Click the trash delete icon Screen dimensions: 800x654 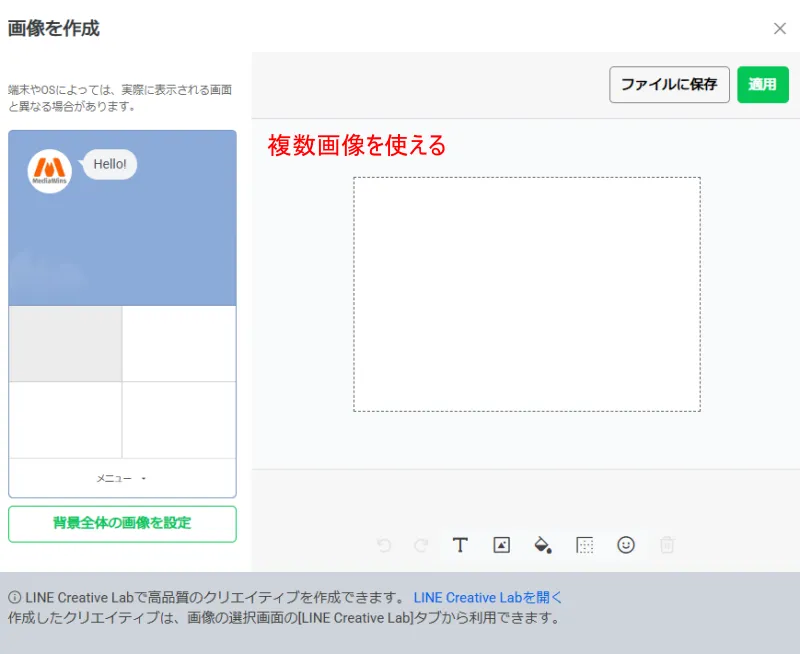[x=667, y=545]
